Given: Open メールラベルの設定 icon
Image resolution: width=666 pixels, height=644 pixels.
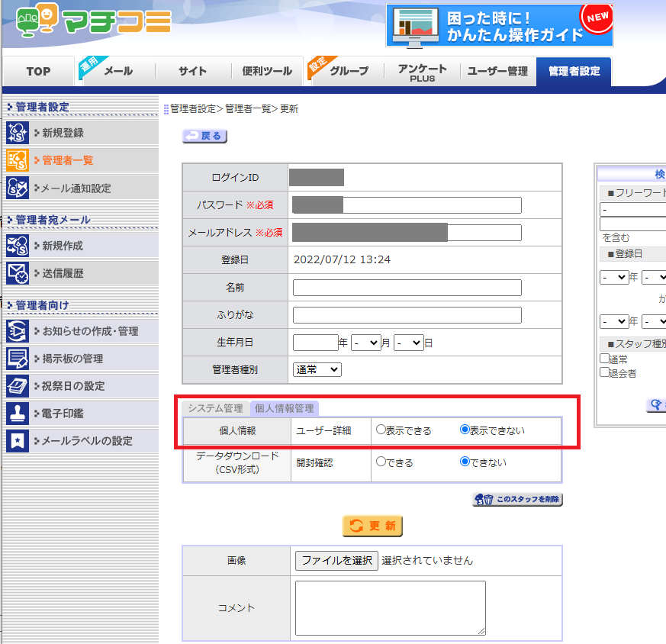Looking at the screenshot, I should click(17, 441).
